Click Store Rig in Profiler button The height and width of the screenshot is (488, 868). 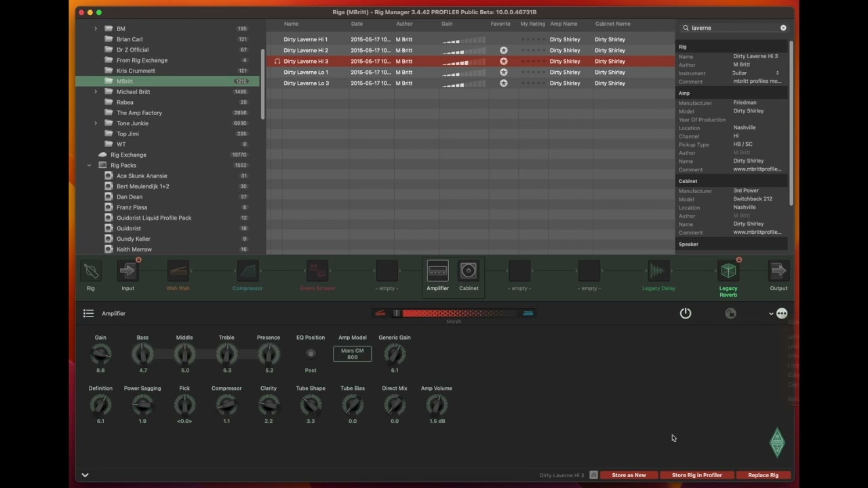pyautogui.click(x=697, y=475)
